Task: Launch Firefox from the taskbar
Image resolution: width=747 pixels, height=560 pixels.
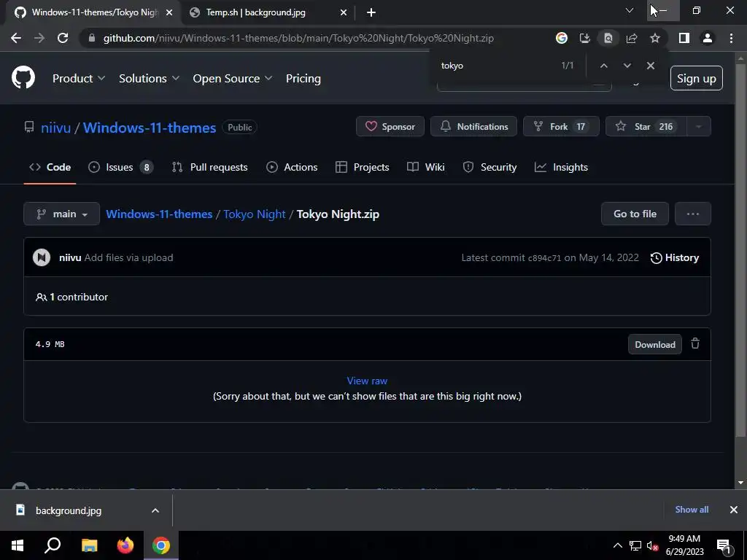Action: [125, 545]
